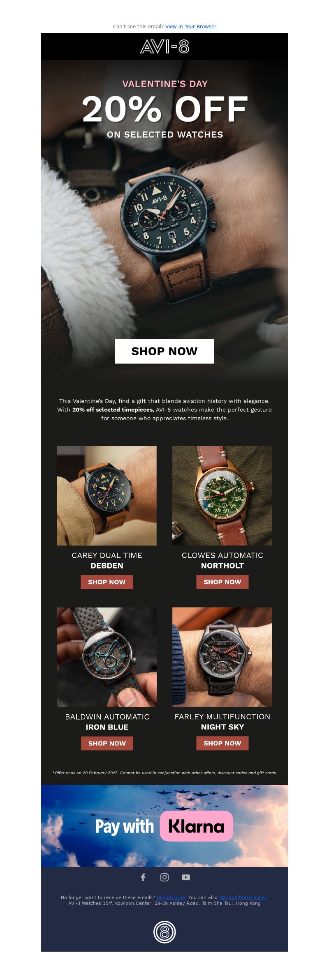Open the Carey Dual Time watch photo

tap(107, 496)
